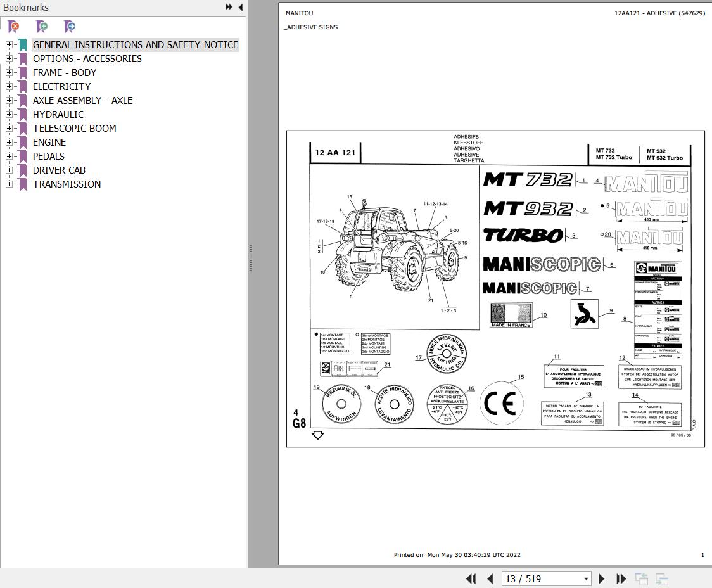Click the previous view icon

click(x=642, y=578)
